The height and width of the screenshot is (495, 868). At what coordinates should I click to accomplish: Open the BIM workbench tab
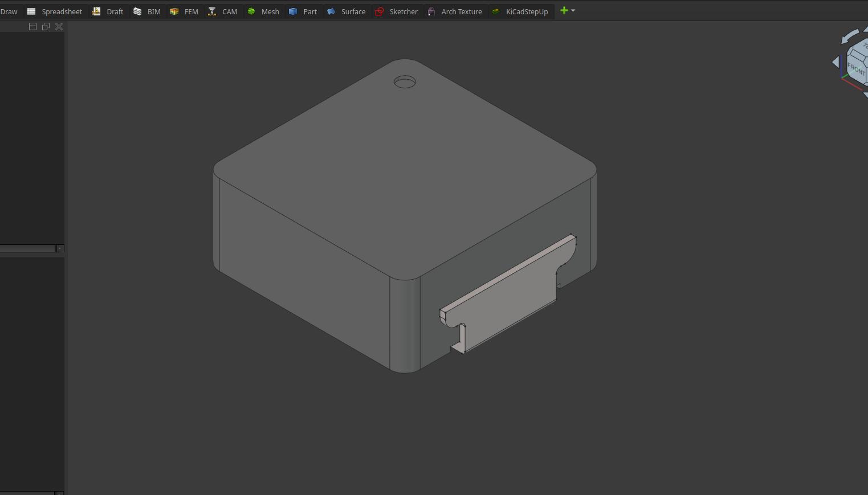(147, 11)
